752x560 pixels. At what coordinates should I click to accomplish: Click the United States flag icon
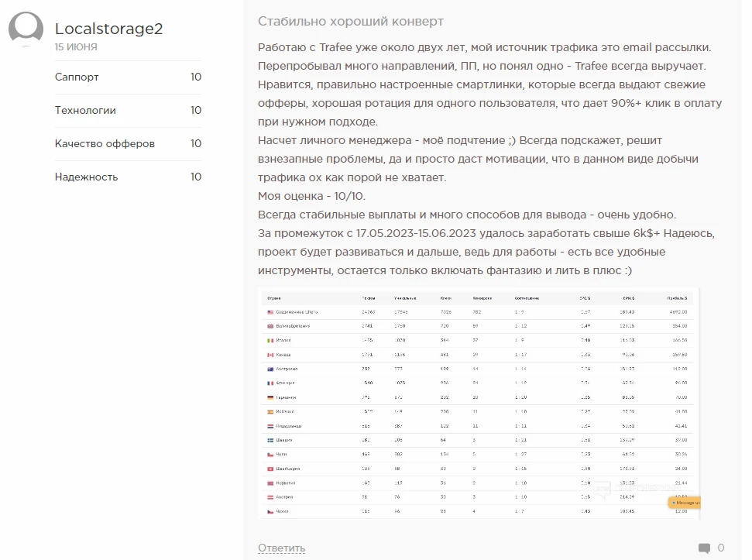[x=270, y=312]
